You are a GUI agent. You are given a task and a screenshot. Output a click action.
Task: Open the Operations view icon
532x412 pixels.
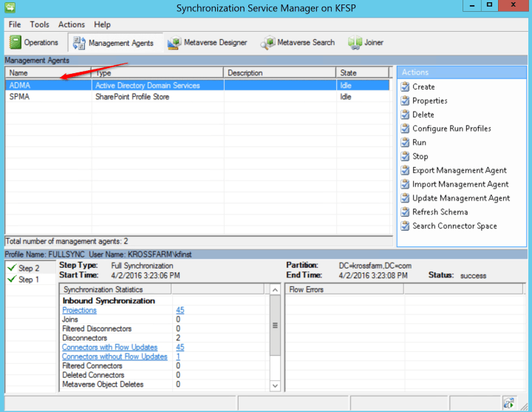click(16, 42)
